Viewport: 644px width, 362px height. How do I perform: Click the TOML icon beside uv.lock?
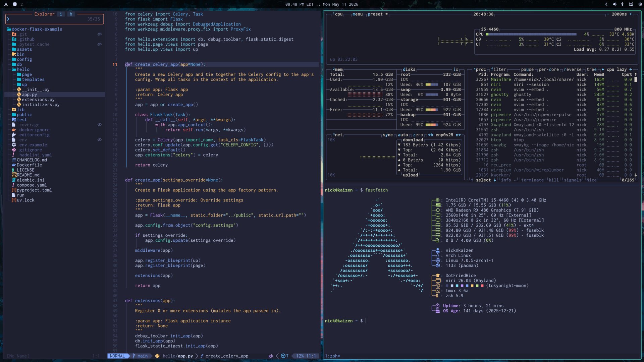[14, 200]
